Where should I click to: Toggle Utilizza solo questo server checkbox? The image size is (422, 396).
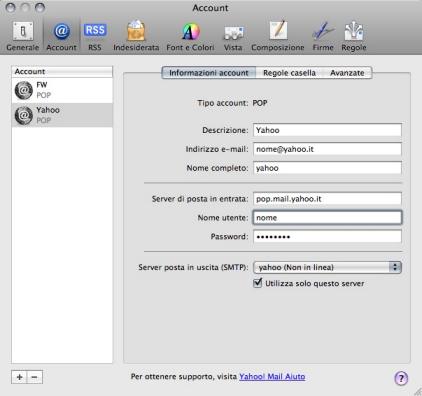(x=258, y=283)
